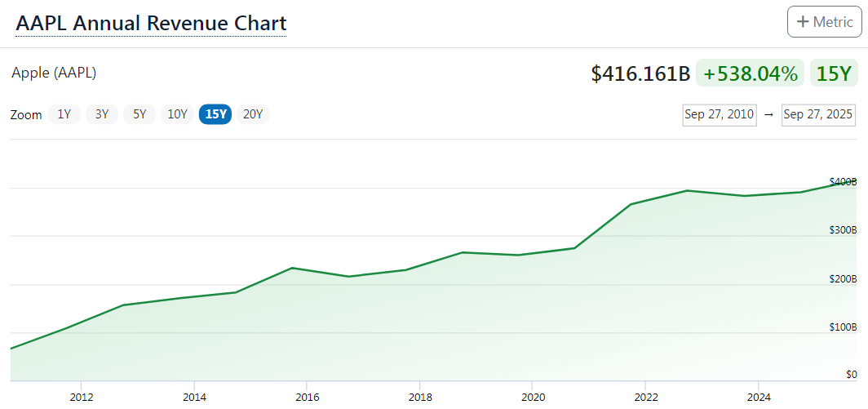Click the AAPL Annual Revenue Chart title
The height and width of the screenshot is (409, 868).
[x=151, y=23]
